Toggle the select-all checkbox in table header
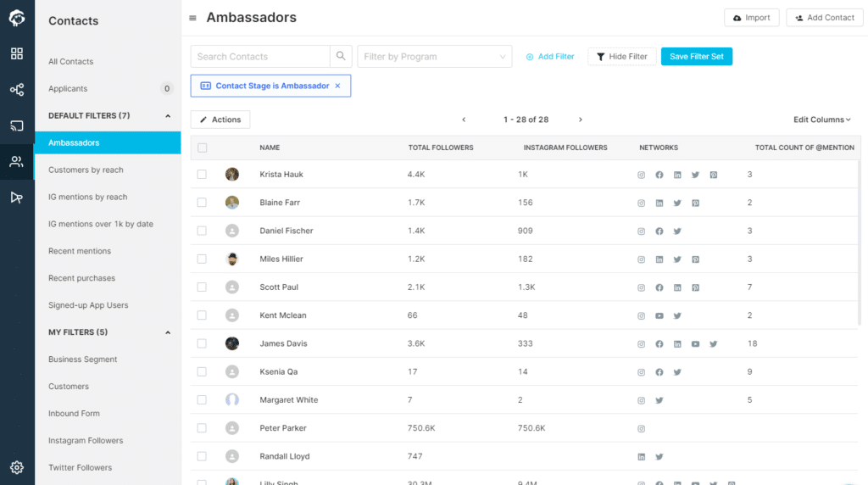 (202, 148)
